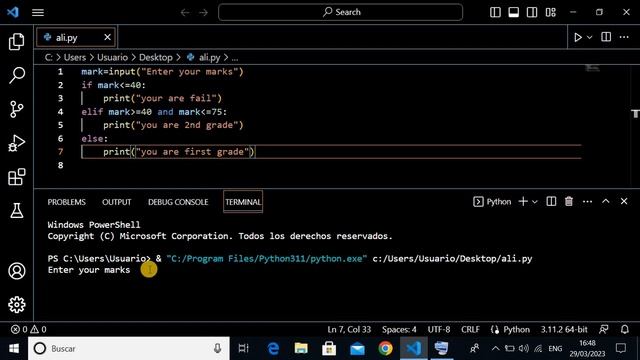The width and height of the screenshot is (640, 360).
Task: Open notifications bell in status bar
Action: pos(624,329)
